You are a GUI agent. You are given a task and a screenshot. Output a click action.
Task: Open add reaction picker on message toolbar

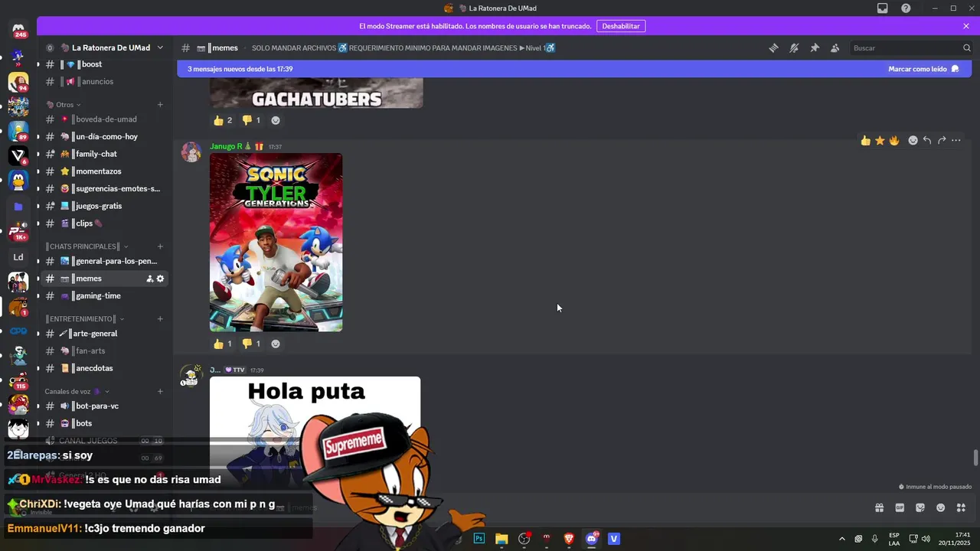[913, 140]
